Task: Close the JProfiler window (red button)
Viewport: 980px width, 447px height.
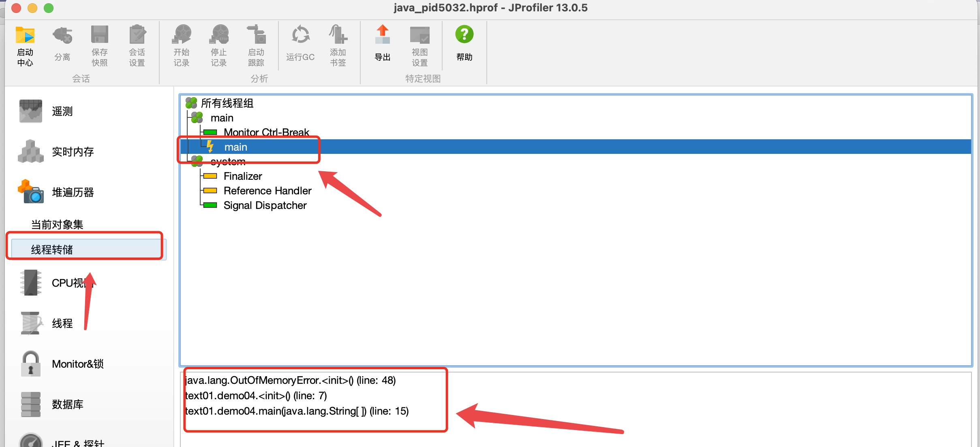Action: coord(16,8)
